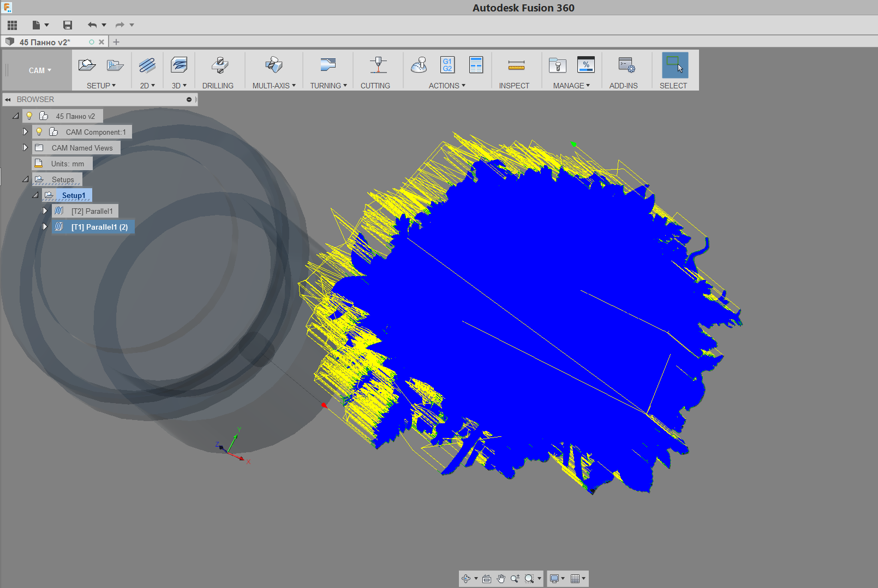Click the Undo arrow icon

(92, 25)
